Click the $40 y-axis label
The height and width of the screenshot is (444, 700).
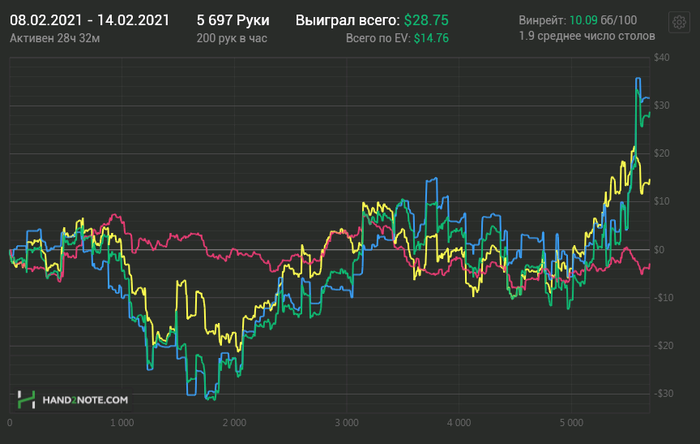click(x=661, y=58)
